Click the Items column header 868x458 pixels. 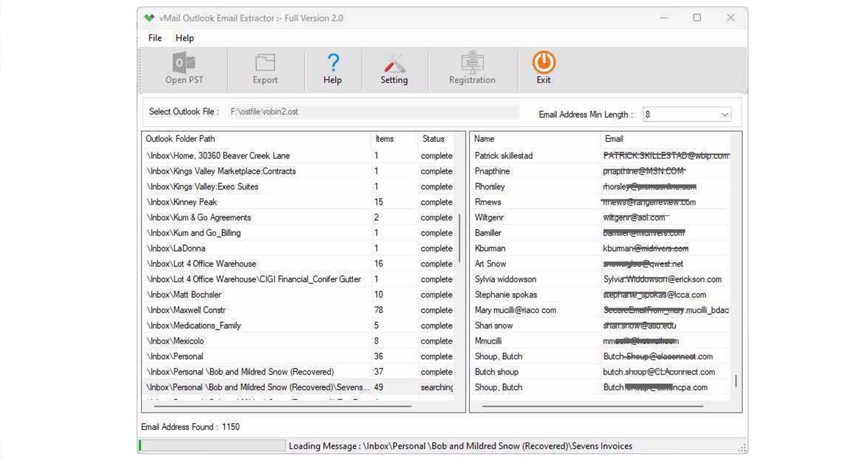(394, 138)
